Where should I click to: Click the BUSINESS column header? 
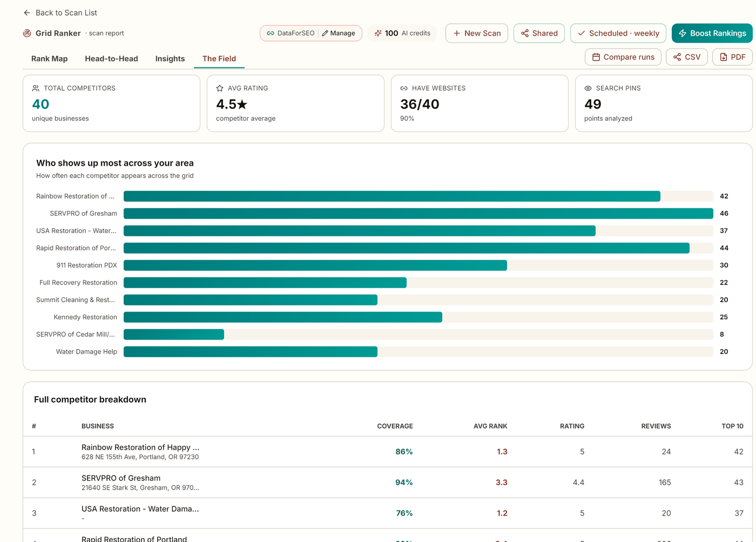(98, 426)
